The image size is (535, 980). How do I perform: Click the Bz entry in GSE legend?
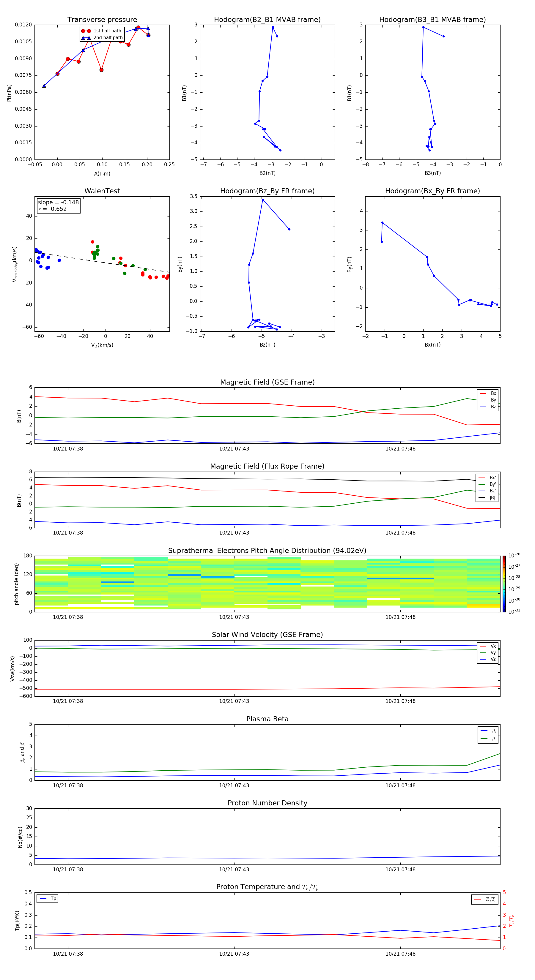point(488,407)
